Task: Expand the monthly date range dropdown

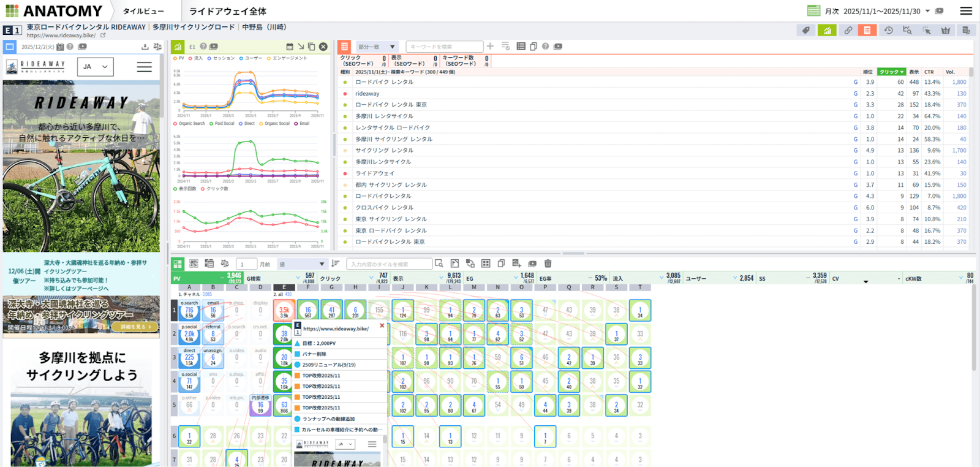Action: coord(927,11)
